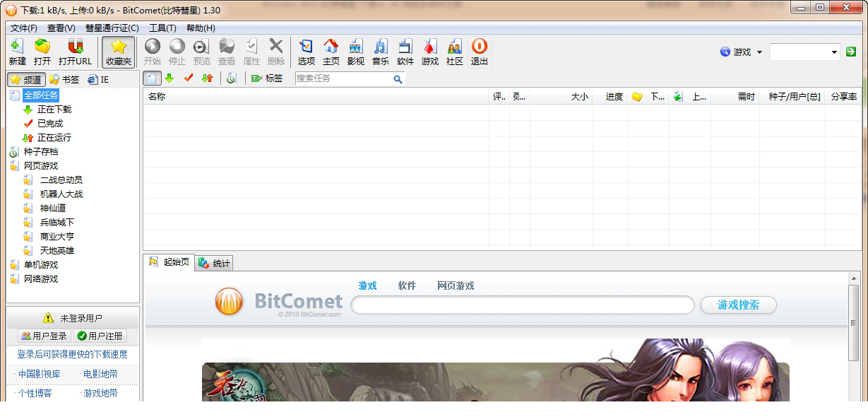Screen dimensions: 868x417
Task: Switch to the IE sidebar tab
Action: click(x=98, y=80)
